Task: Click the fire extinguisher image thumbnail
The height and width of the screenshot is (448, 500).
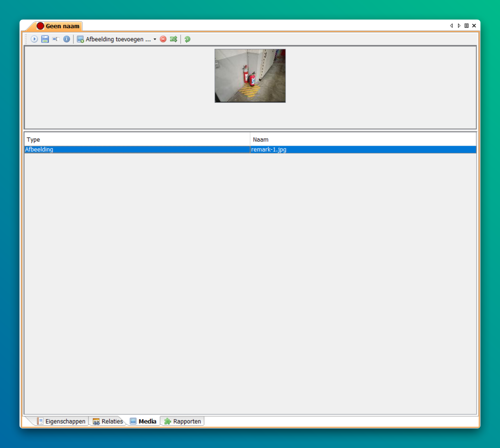Action: (250, 76)
